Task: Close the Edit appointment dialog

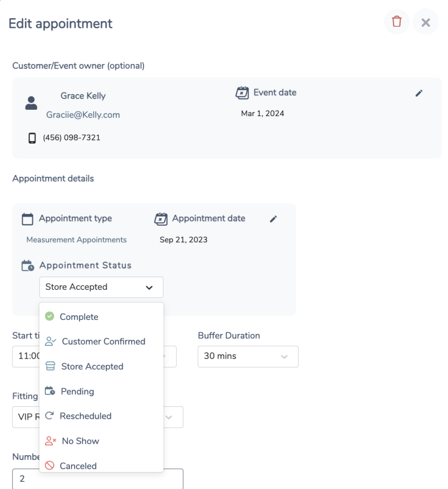Action: (426, 22)
